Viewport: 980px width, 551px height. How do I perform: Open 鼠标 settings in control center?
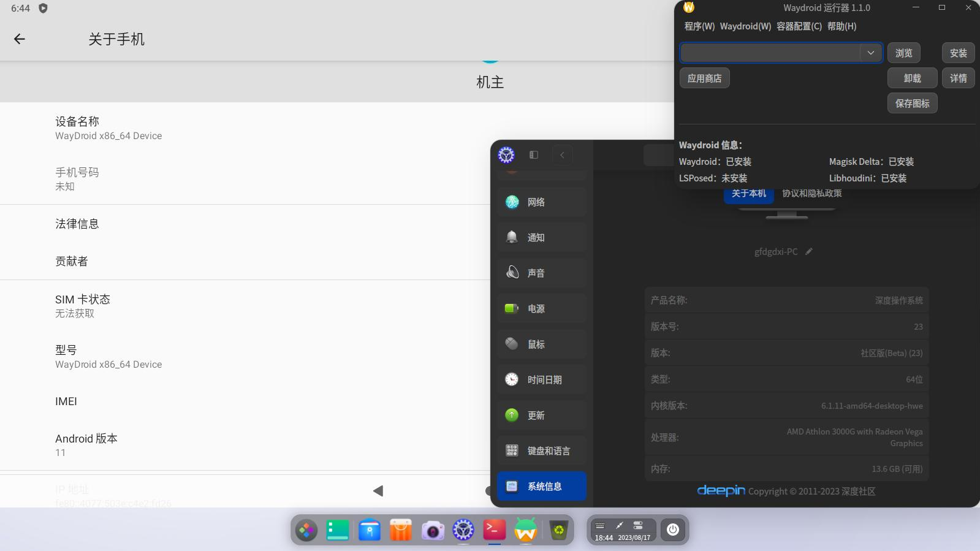coord(542,344)
